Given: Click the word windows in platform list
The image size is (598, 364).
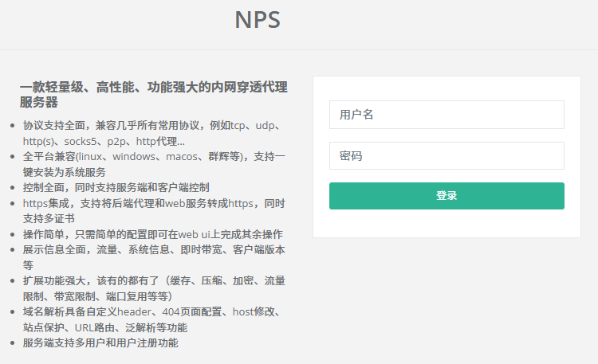Looking at the screenshot, I should click(134, 156).
